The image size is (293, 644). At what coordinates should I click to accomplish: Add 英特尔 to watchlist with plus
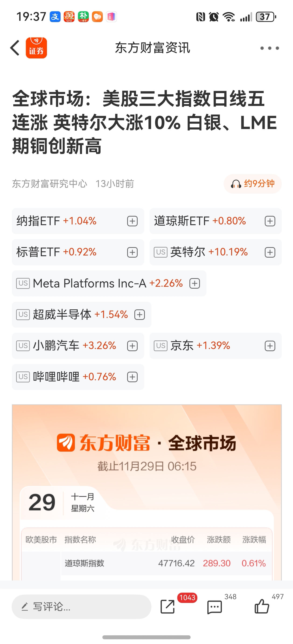tap(270, 252)
